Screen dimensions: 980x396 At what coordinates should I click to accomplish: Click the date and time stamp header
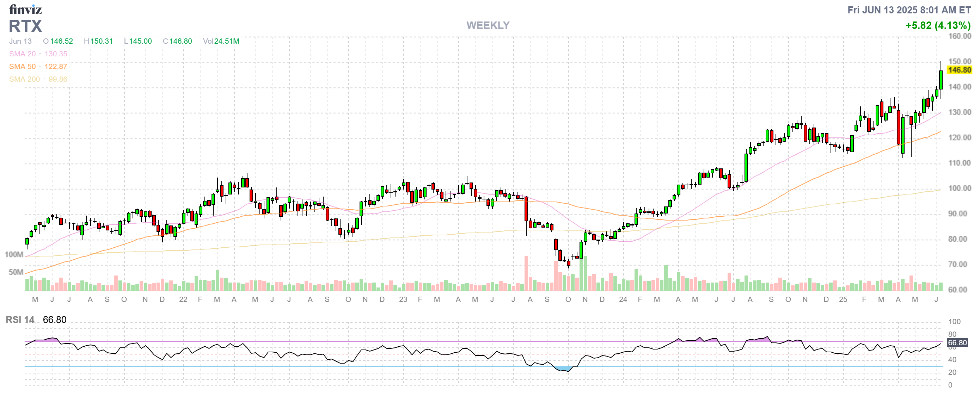click(x=909, y=10)
